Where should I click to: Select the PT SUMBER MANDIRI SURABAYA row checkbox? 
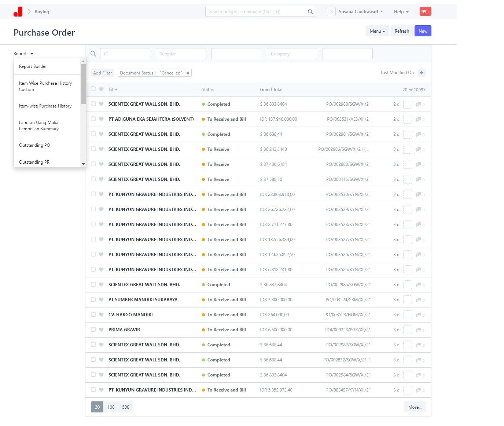(x=93, y=299)
